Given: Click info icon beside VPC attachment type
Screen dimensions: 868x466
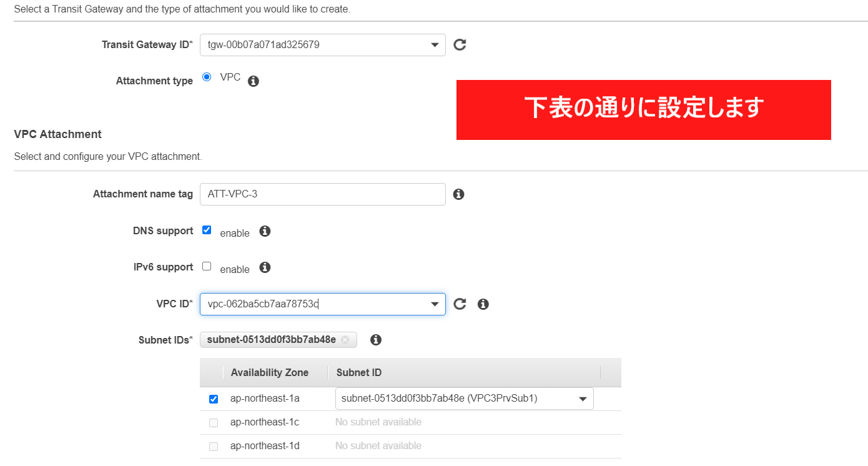Looking at the screenshot, I should click(x=254, y=81).
